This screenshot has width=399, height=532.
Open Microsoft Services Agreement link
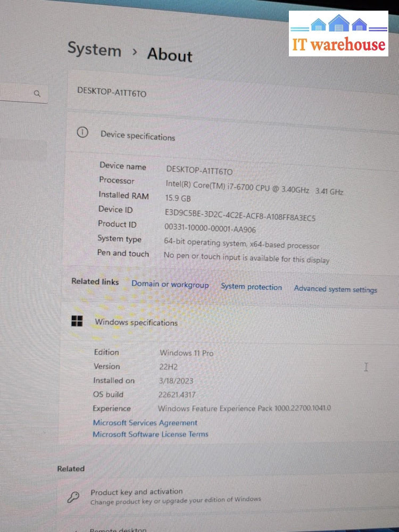145,423
